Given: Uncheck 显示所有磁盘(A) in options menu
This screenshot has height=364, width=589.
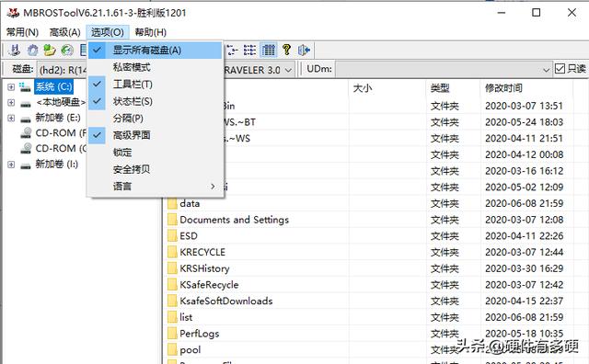Looking at the screenshot, I should pyautogui.click(x=156, y=51).
